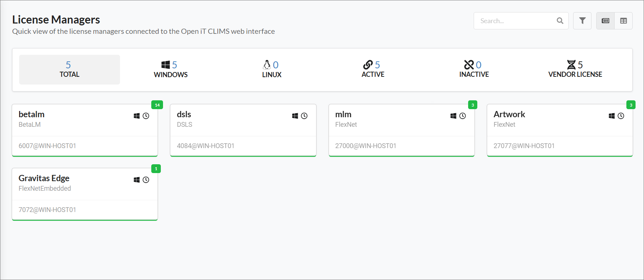Filter by INACTIVE license managers

click(x=474, y=69)
